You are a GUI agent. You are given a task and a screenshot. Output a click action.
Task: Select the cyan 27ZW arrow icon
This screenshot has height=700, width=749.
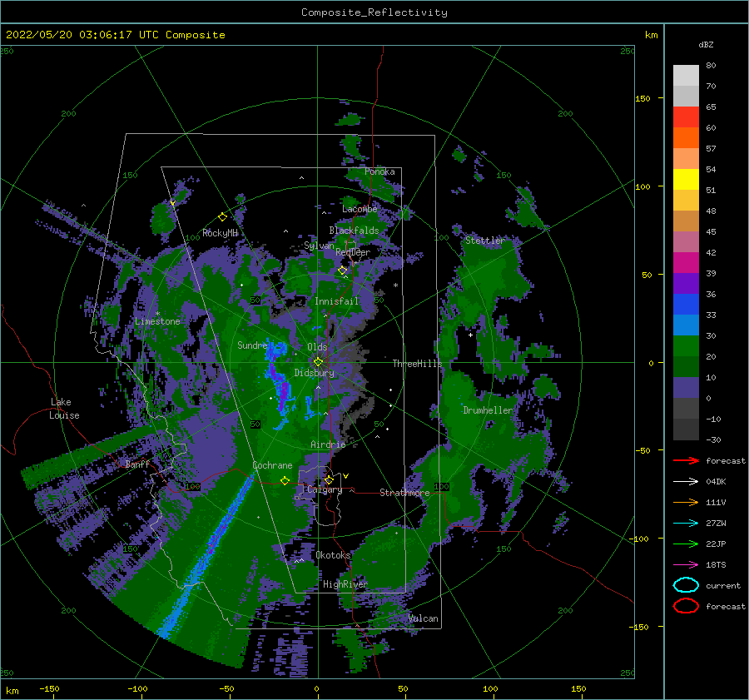coord(686,524)
